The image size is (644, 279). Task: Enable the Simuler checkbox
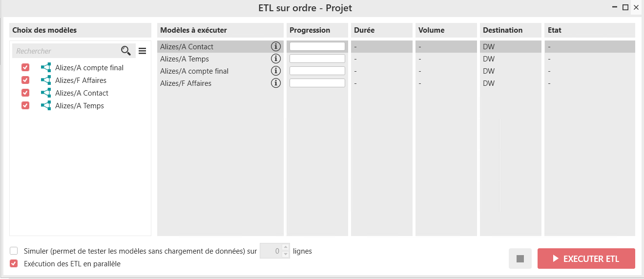(x=14, y=251)
